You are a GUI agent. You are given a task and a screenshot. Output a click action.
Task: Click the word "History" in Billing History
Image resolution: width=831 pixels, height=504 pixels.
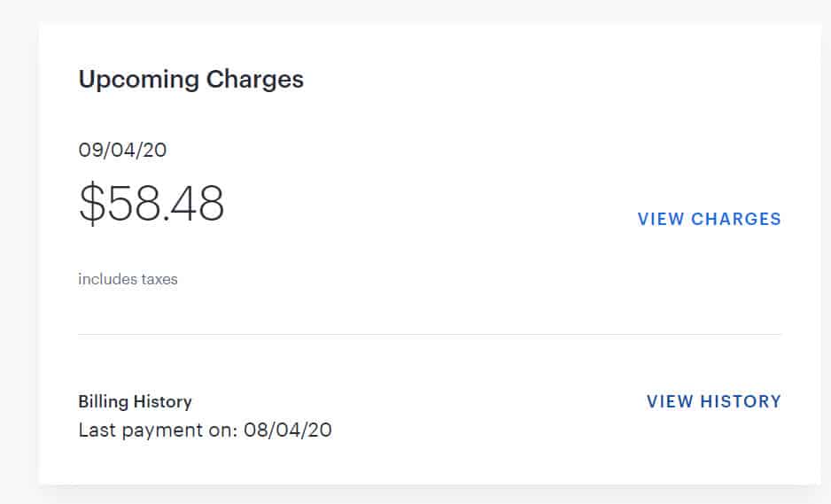pos(162,401)
